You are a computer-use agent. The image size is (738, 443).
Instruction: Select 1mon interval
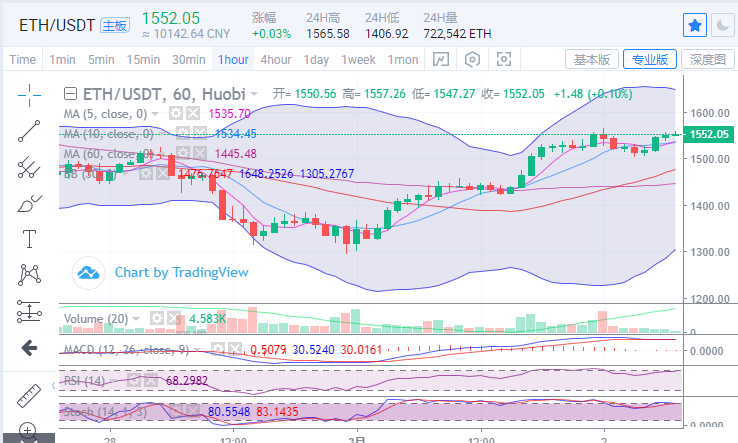tap(403, 60)
